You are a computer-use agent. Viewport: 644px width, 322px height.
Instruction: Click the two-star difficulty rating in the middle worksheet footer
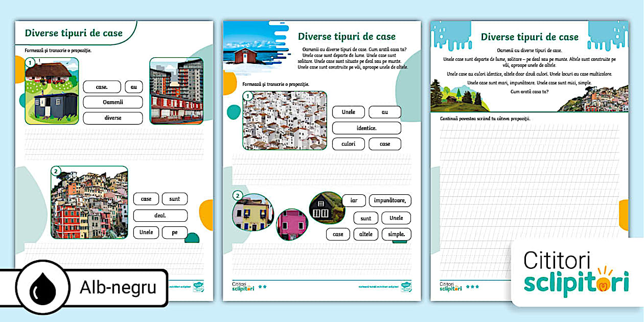[263, 287]
